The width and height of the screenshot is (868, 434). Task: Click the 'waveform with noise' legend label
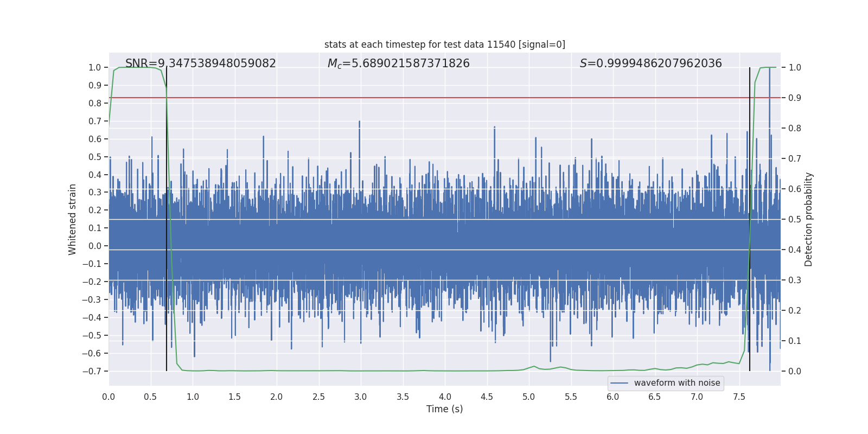click(x=676, y=383)
